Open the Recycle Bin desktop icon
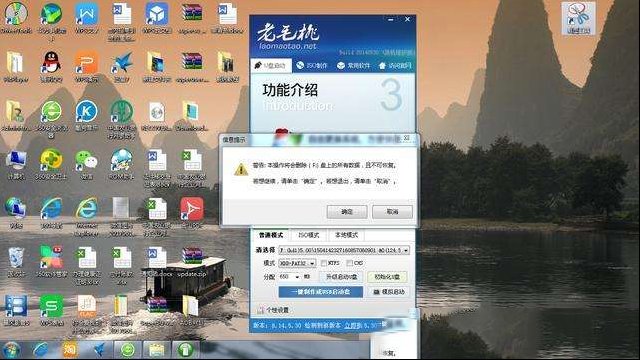Viewport: 640px width, 360px height. coord(16,258)
